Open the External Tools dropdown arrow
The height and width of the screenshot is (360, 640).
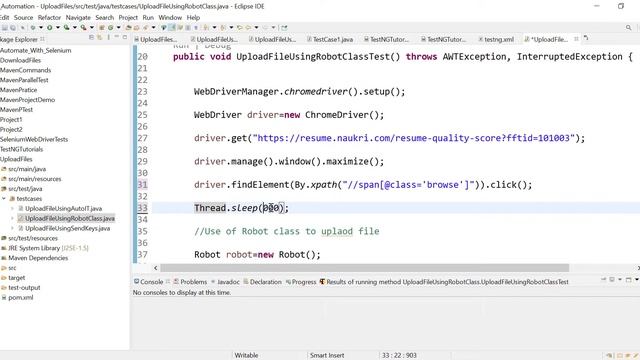92,27
